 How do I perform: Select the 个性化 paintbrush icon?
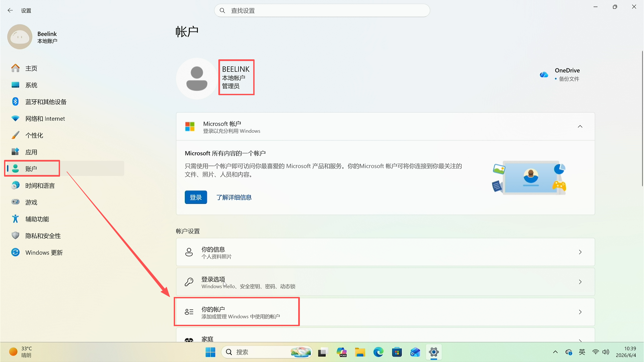coord(15,135)
